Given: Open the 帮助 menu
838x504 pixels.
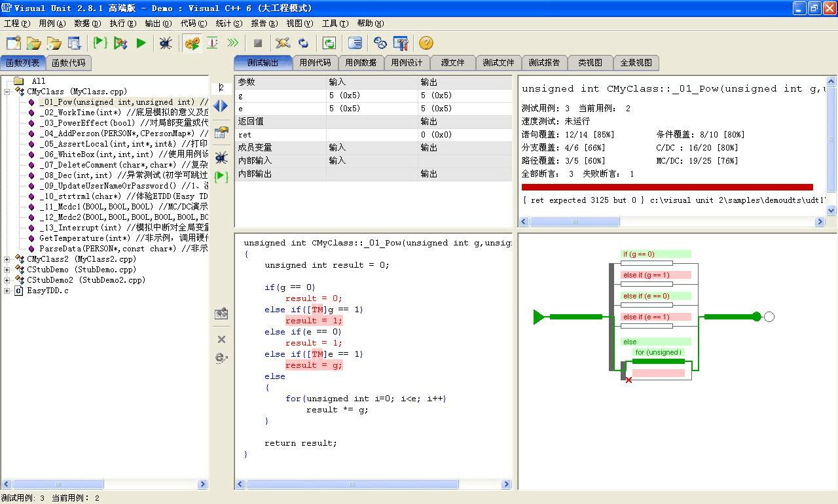Looking at the screenshot, I should 370,23.
